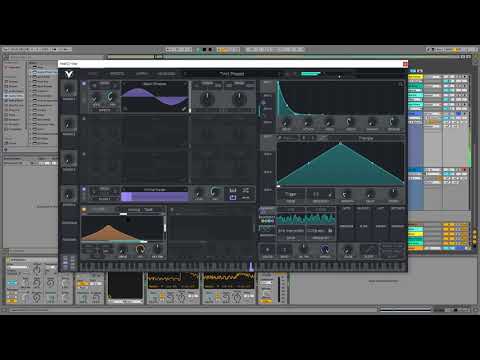Click Filter 1 drive knob

pos(123,250)
